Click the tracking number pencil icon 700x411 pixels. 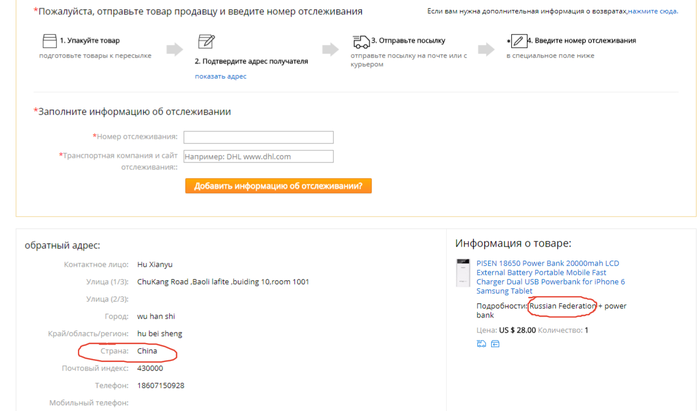coord(517,41)
